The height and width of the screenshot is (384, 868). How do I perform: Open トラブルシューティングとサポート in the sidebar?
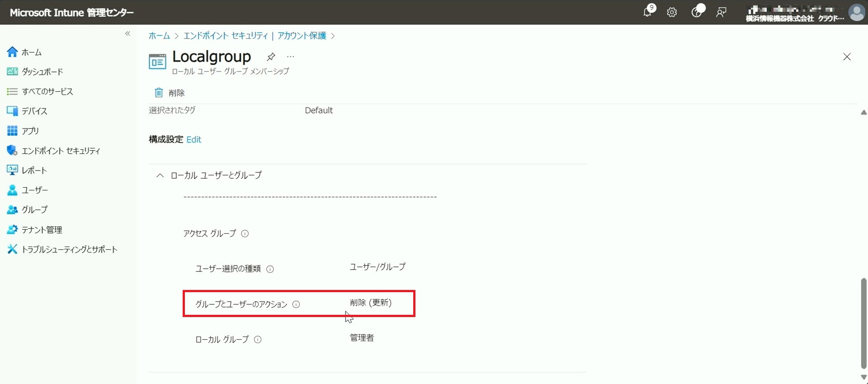(70, 249)
